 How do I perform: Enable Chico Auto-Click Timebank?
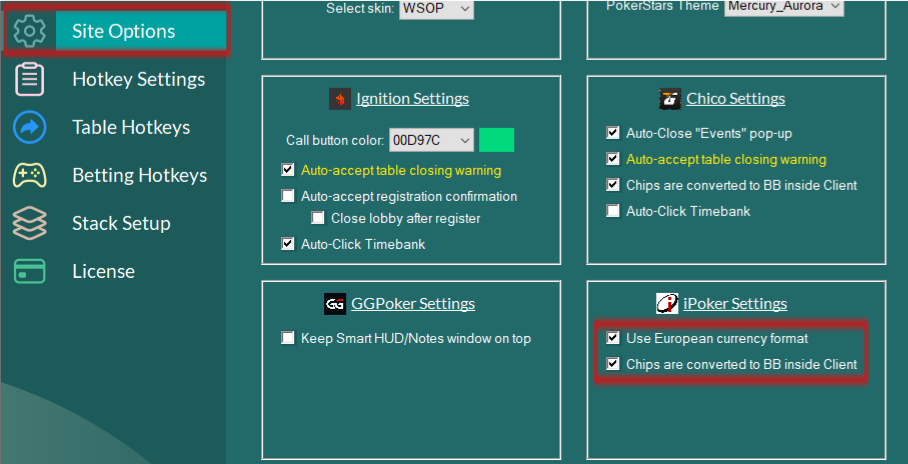[613, 210]
